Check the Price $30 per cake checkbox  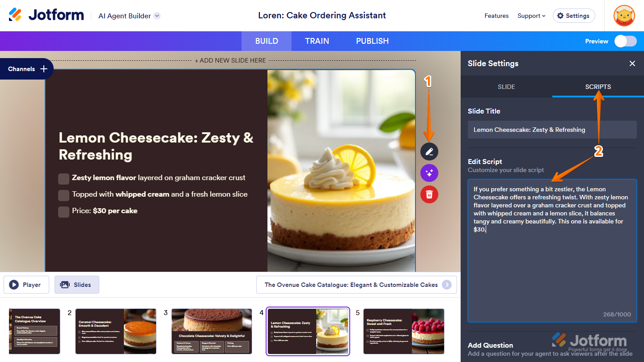coord(64,212)
